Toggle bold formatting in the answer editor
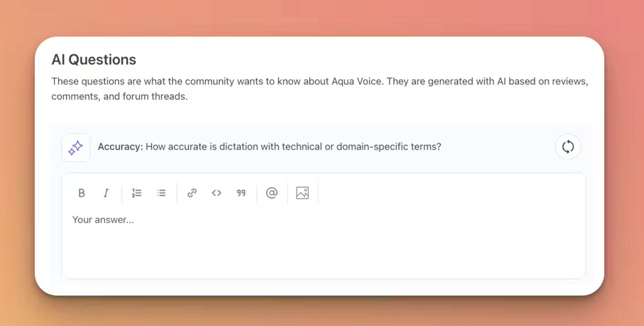 point(81,193)
